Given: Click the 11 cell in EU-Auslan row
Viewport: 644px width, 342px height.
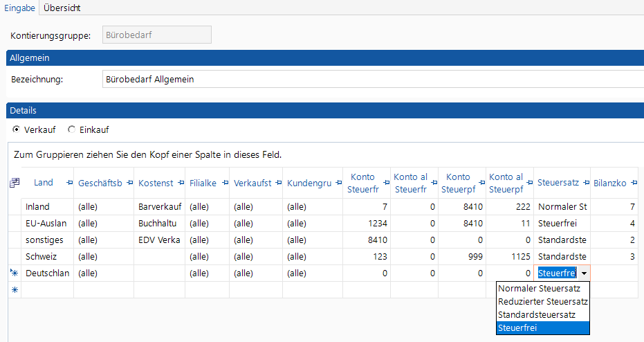Looking at the screenshot, I should [x=510, y=223].
